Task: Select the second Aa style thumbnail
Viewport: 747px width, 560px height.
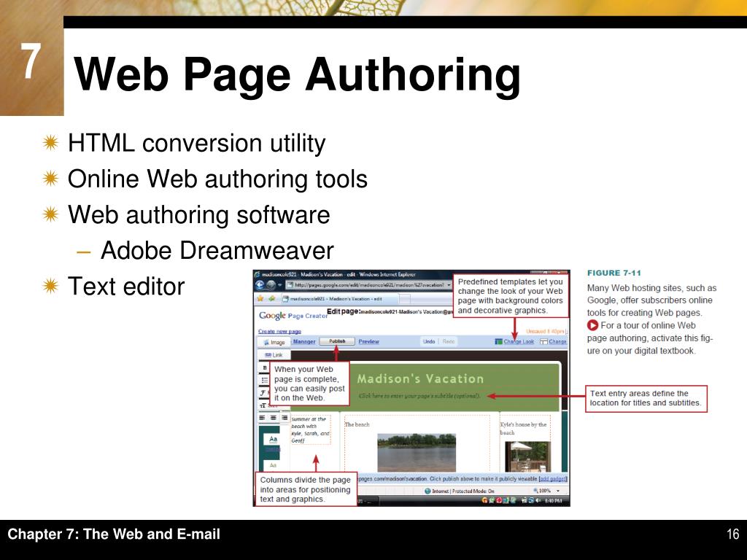Action: pos(274,466)
